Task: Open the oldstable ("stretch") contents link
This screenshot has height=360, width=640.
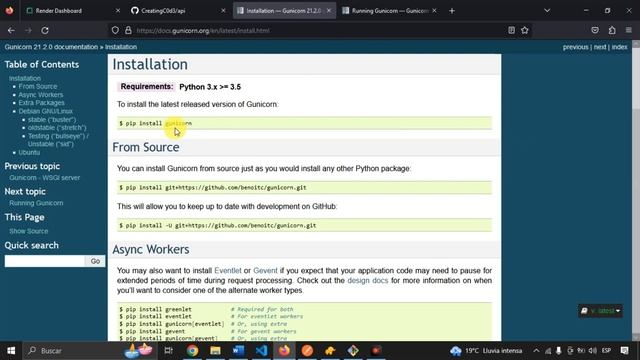Action: [x=57, y=128]
